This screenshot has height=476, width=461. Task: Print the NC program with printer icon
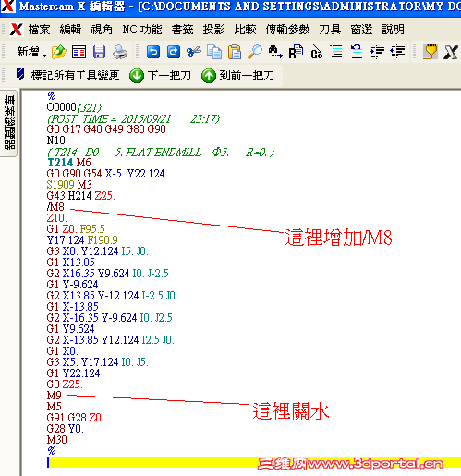point(120,52)
